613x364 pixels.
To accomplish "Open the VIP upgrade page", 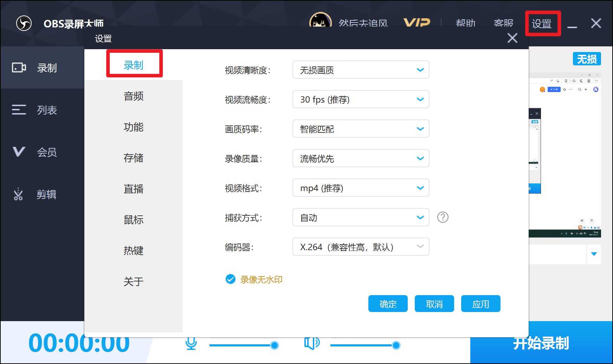I will point(417,23).
